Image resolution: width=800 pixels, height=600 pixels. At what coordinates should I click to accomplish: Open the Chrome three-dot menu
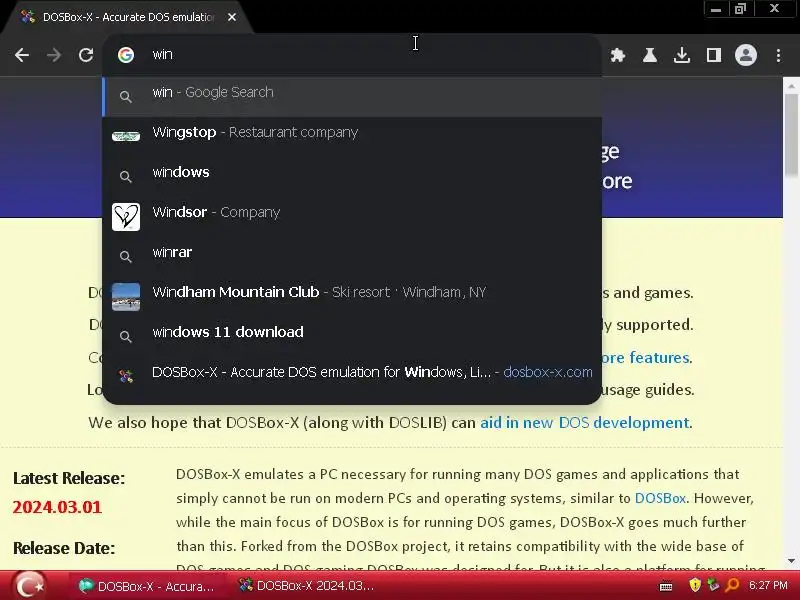point(779,55)
